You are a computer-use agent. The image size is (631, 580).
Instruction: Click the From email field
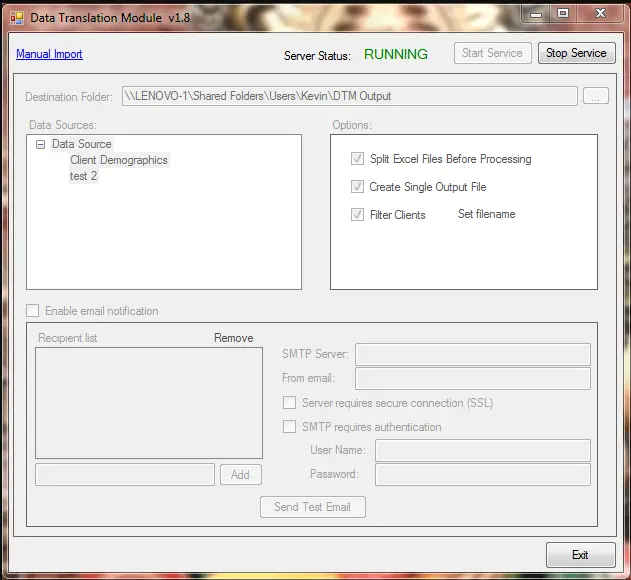click(x=473, y=378)
